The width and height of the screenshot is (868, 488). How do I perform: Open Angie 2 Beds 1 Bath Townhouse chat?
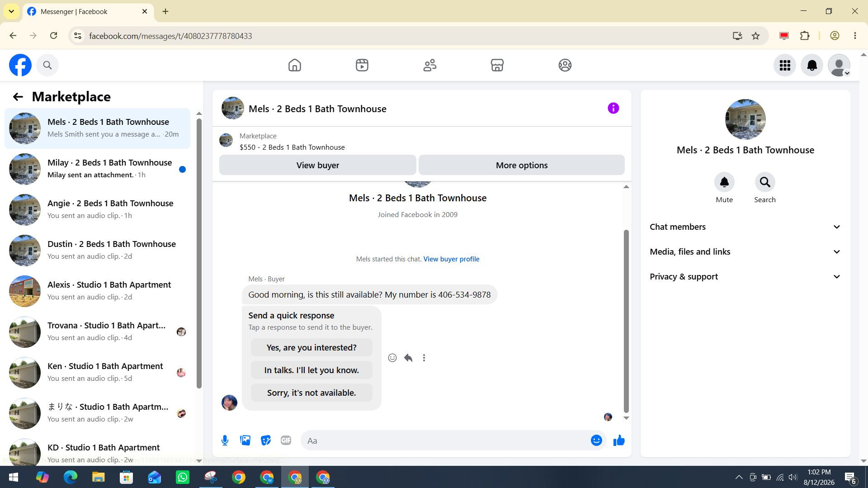97,210
